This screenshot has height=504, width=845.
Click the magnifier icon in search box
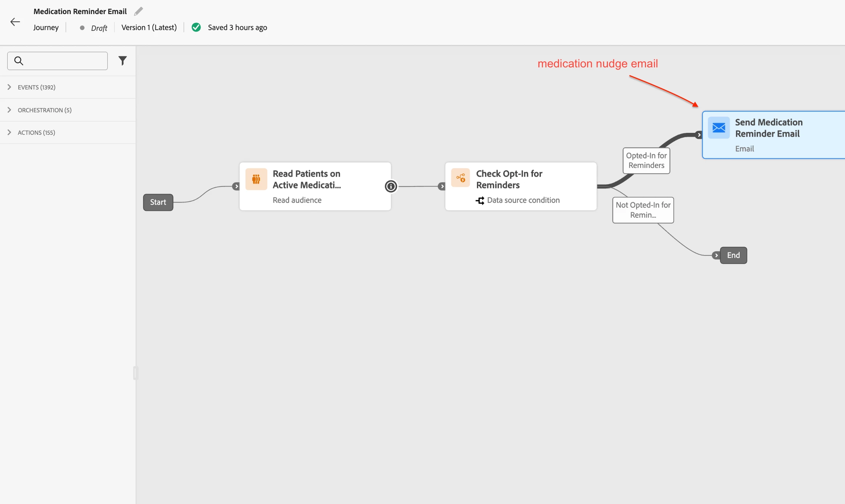click(x=19, y=61)
